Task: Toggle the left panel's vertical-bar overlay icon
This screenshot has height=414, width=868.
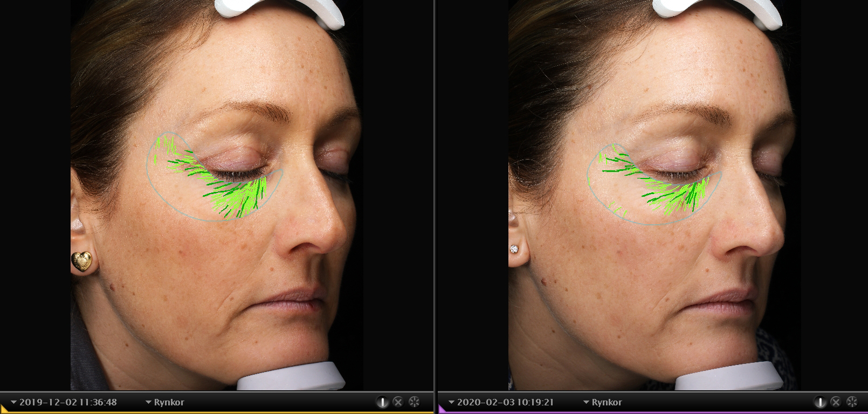Action: [x=382, y=402]
